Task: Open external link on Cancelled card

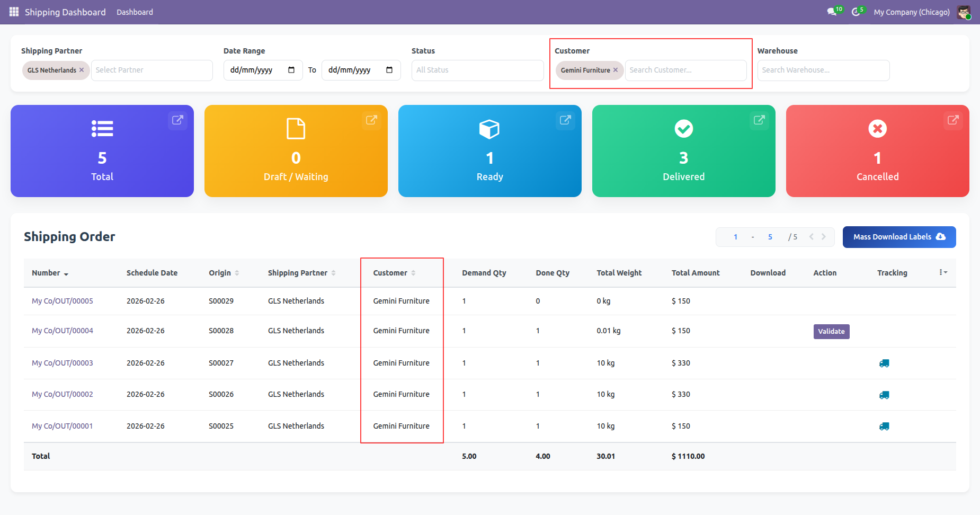Action: point(953,120)
